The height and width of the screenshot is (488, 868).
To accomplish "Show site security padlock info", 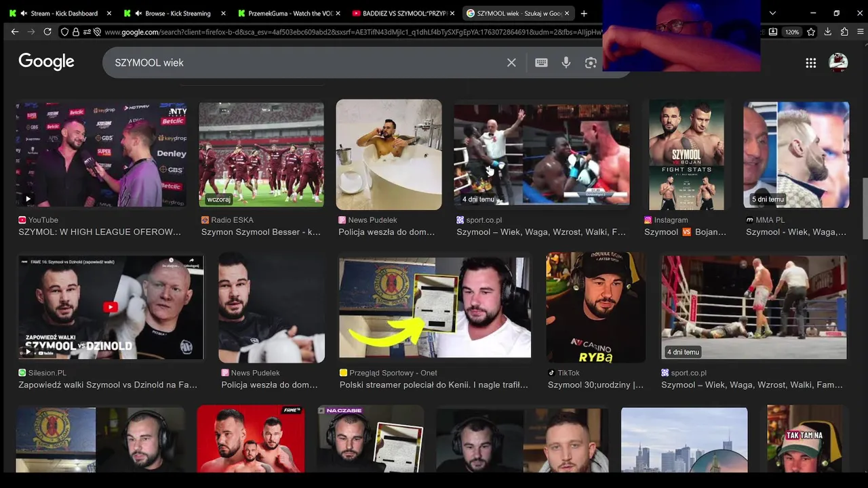I will point(75,32).
